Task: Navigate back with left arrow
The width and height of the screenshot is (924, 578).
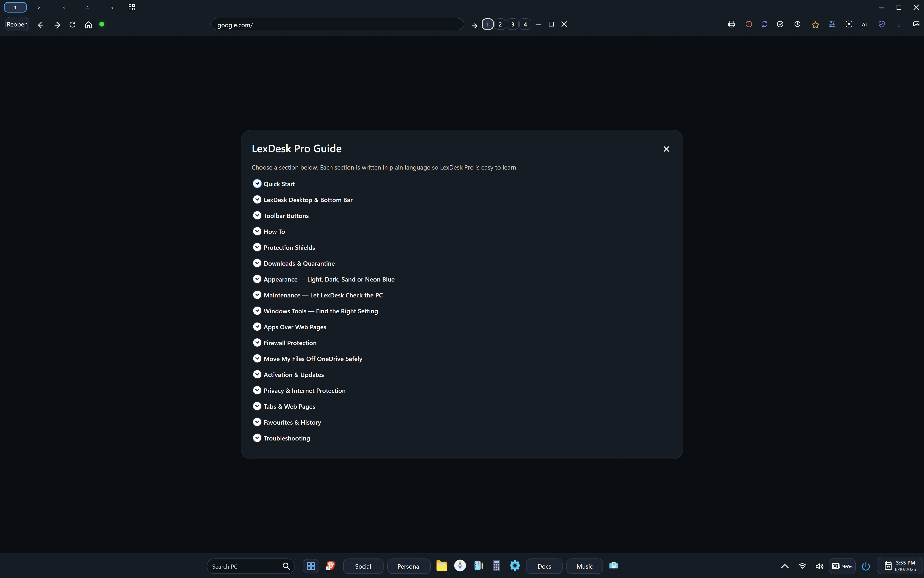Action: (41, 25)
